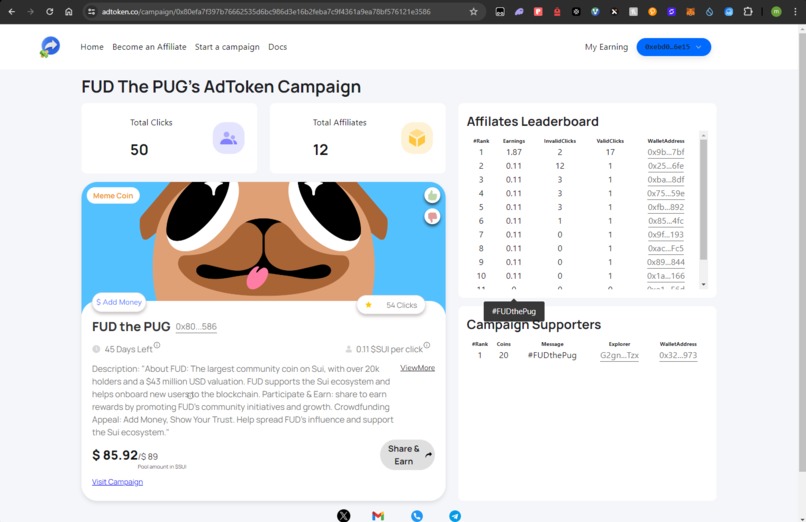This screenshot has width=806, height=522.
Task: Click the #FUDthePug message in supporters
Action: coord(552,355)
